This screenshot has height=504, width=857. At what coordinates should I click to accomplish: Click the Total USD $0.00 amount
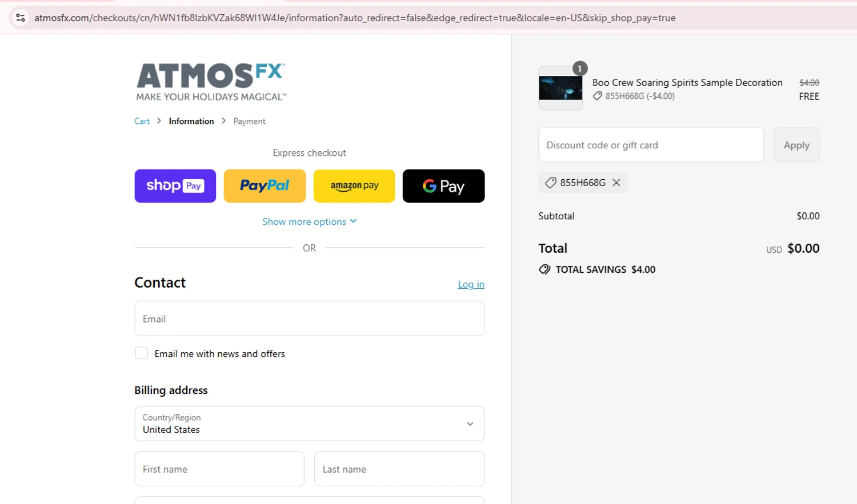click(803, 248)
